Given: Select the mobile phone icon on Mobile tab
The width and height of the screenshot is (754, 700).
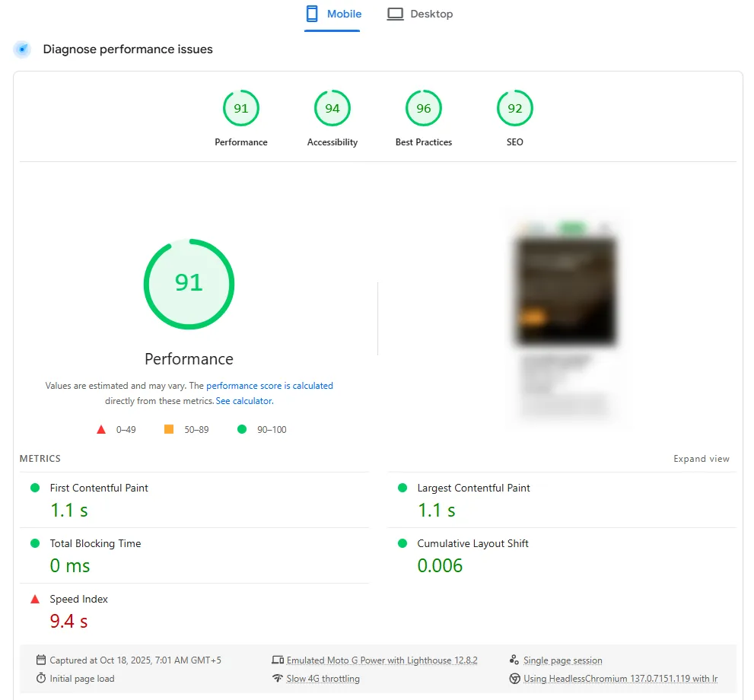Looking at the screenshot, I should [311, 13].
